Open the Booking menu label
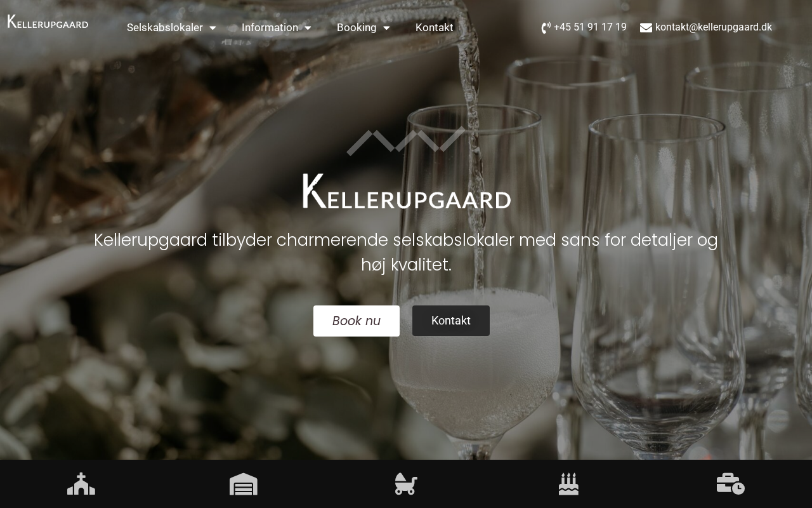The width and height of the screenshot is (812, 508). pos(357,27)
